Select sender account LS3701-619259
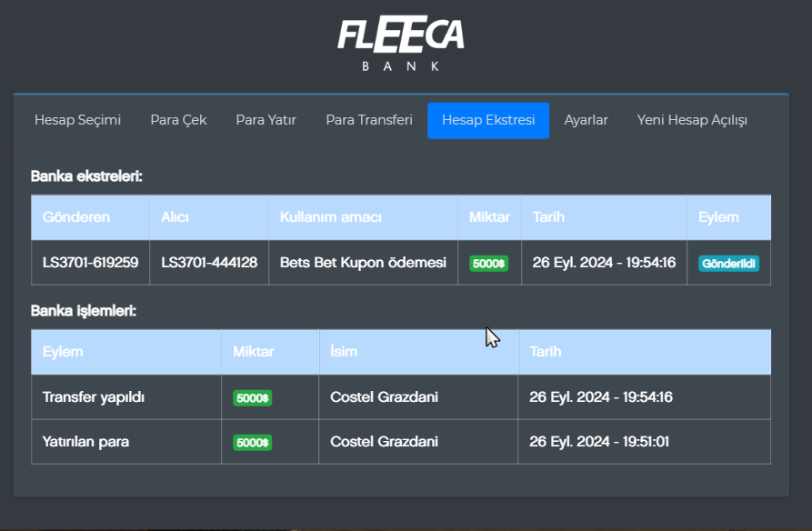Screen dimensions: 812x531 tap(90, 263)
